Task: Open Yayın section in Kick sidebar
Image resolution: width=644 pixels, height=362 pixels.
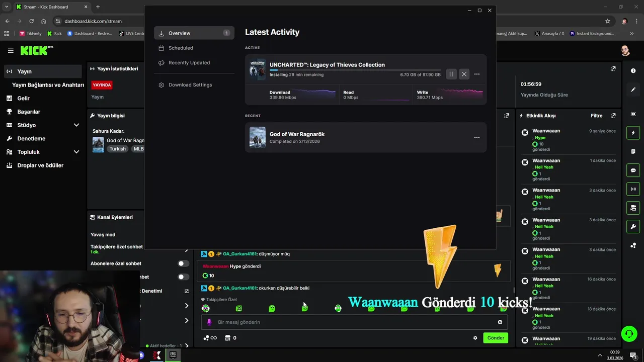Action: [43, 71]
